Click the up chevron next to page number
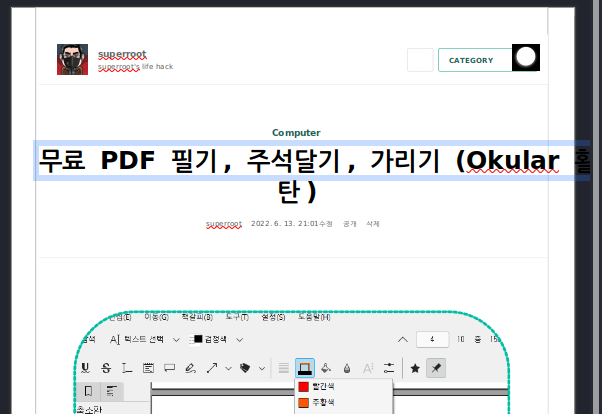The height and width of the screenshot is (414, 602). [403, 339]
